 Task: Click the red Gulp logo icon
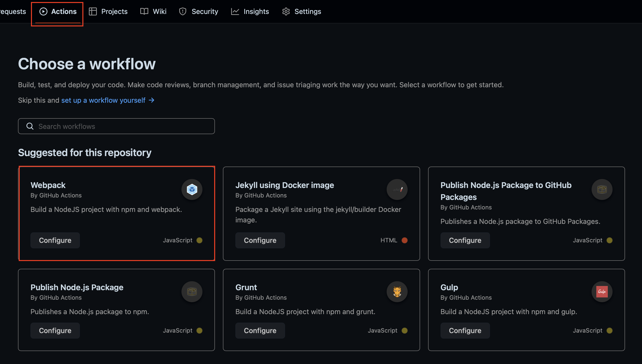pyautogui.click(x=602, y=292)
